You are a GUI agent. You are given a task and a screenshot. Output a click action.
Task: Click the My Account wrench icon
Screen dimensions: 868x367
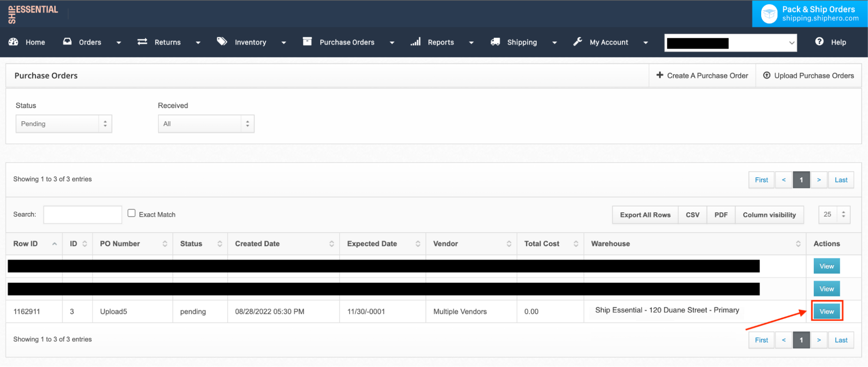[578, 42]
